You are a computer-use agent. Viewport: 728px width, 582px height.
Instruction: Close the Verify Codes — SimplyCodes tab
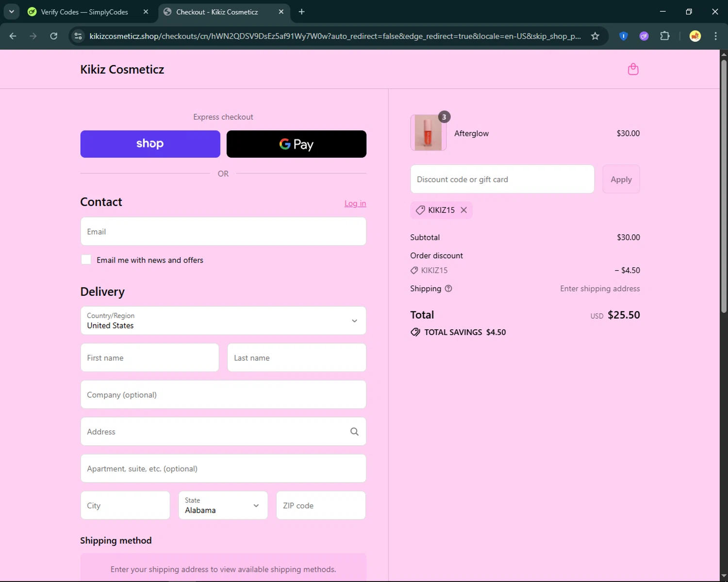pos(146,12)
